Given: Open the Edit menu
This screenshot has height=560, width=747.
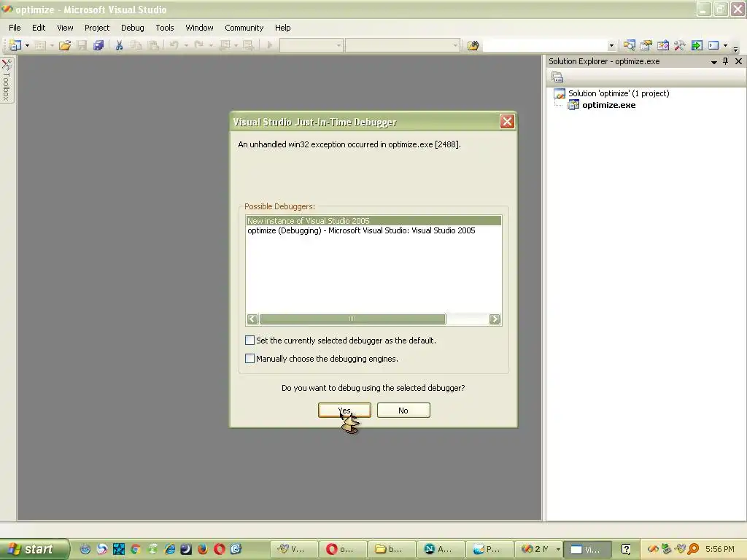Looking at the screenshot, I should 39,28.
